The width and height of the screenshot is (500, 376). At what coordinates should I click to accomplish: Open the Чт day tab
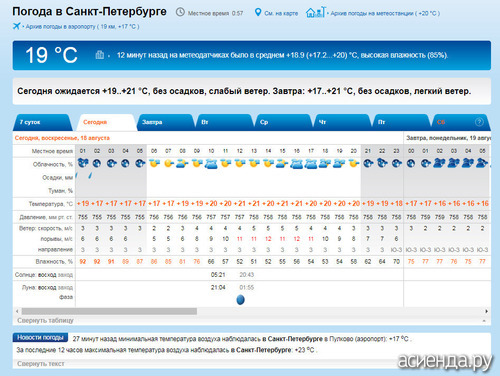[x=342, y=122]
